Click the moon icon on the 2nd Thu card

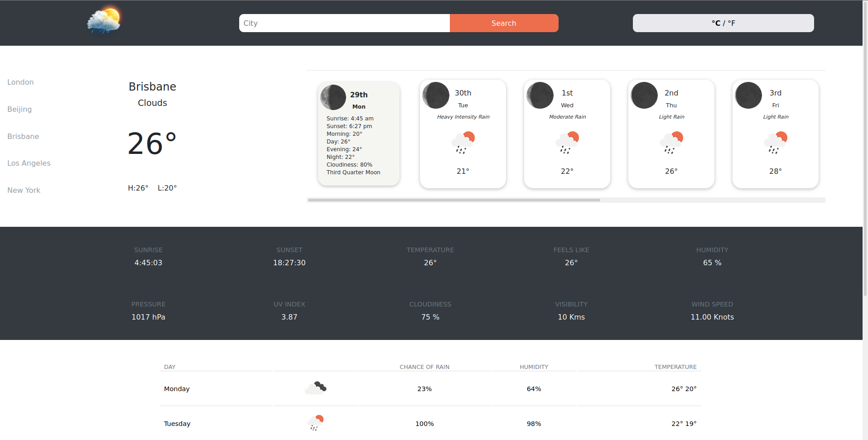pyautogui.click(x=644, y=96)
